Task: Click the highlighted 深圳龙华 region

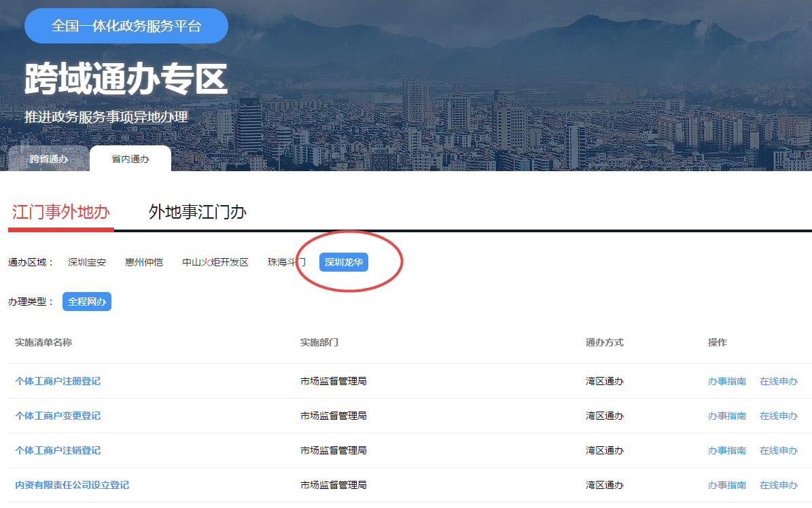Action: click(x=344, y=262)
